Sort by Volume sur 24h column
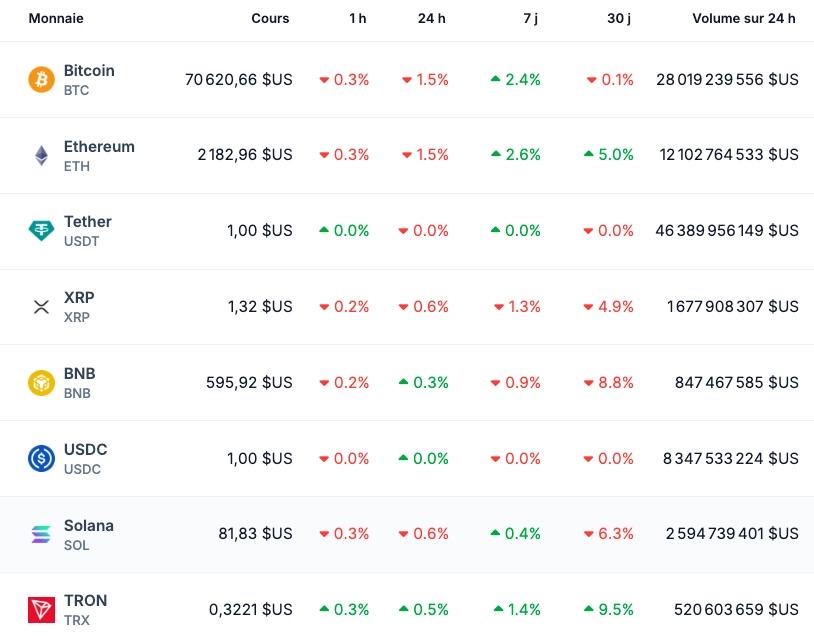 click(744, 18)
